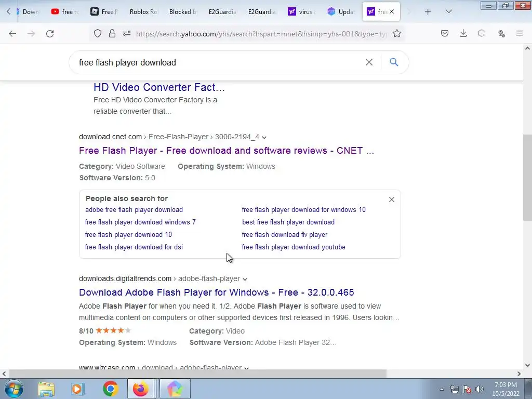Show hidden system tray icons
This screenshot has height=399, width=532.
442,389
